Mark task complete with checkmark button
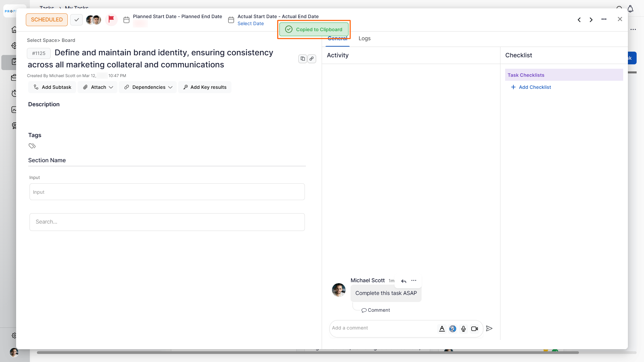This screenshot has width=644, height=362. (x=76, y=19)
